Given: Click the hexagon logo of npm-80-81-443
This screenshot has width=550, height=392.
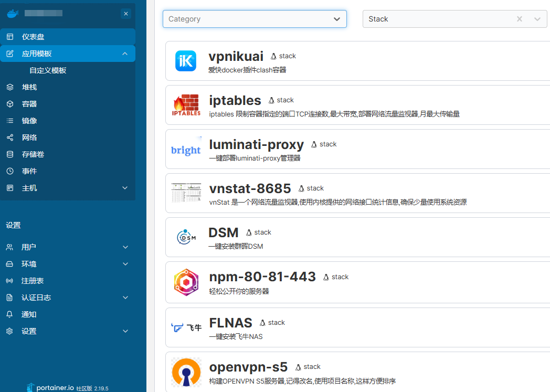Looking at the screenshot, I should click(186, 282).
